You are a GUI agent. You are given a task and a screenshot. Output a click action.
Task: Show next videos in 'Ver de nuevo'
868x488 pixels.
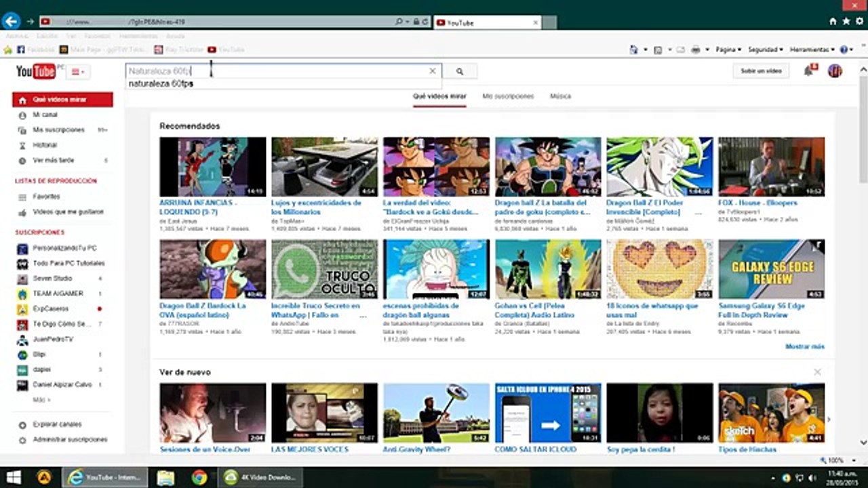[829, 420]
